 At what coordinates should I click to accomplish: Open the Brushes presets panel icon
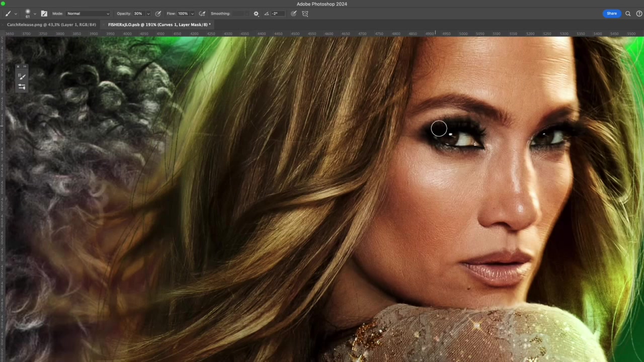22,76
